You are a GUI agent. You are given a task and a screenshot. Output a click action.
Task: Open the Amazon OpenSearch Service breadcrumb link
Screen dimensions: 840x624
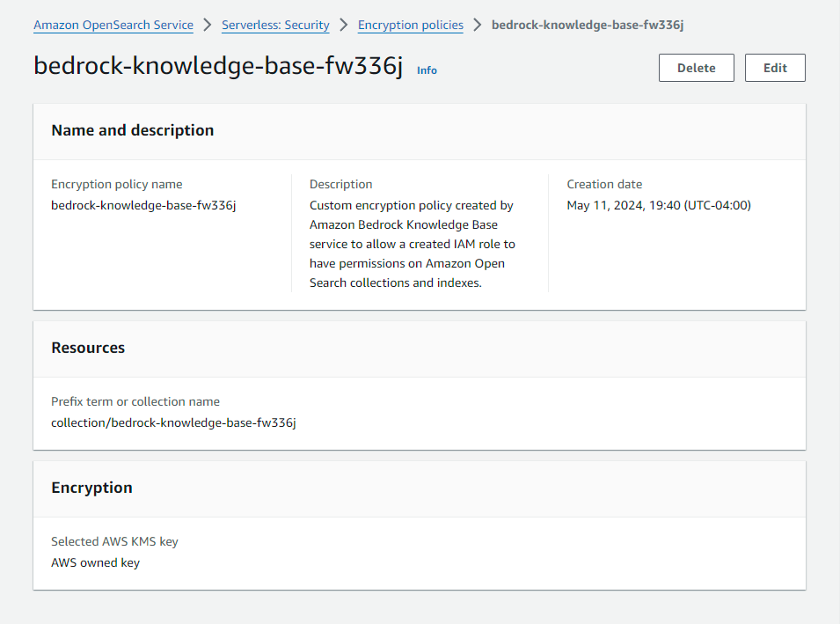tap(113, 25)
